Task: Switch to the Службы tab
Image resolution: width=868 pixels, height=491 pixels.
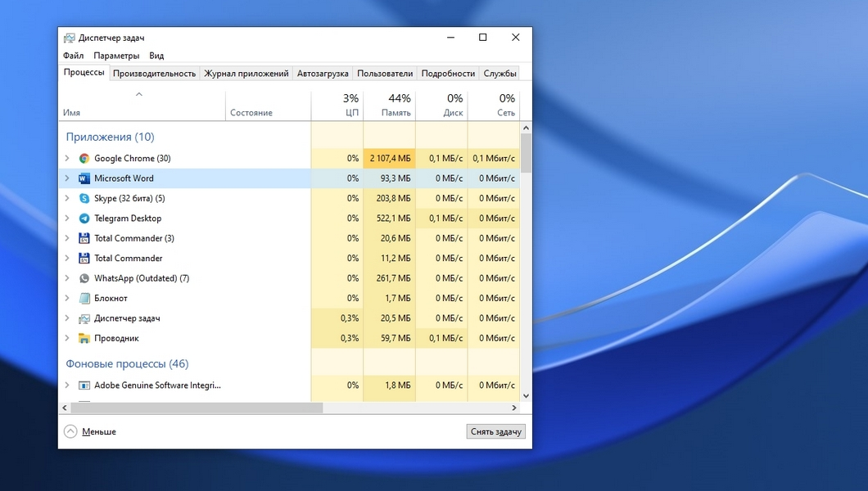Action: point(500,74)
